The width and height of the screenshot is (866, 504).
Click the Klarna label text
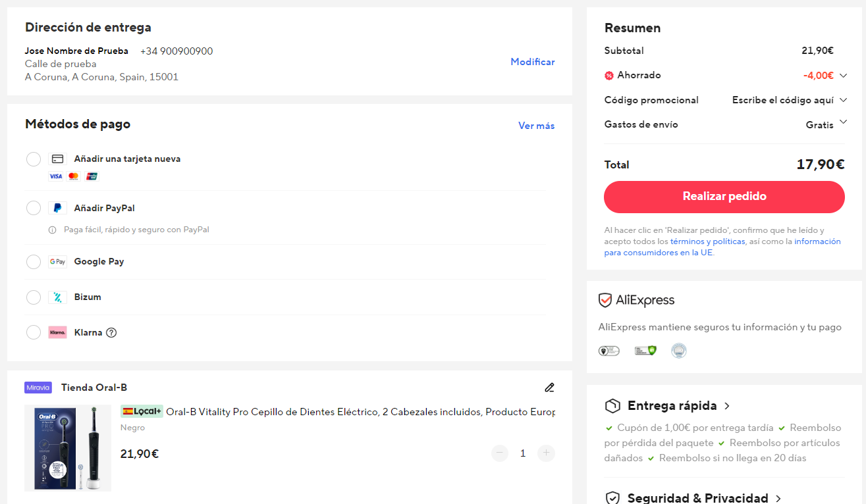[x=88, y=332]
